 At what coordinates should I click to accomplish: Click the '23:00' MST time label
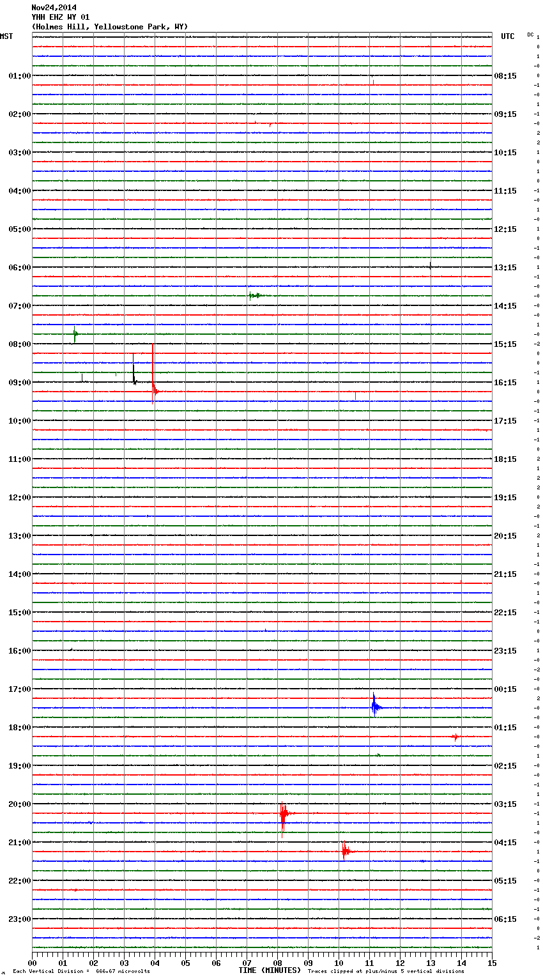pyautogui.click(x=20, y=919)
